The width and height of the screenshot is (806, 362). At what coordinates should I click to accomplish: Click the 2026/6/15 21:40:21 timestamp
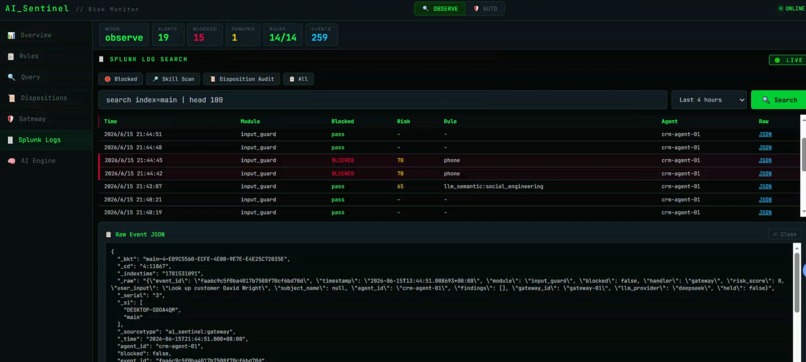tap(133, 200)
